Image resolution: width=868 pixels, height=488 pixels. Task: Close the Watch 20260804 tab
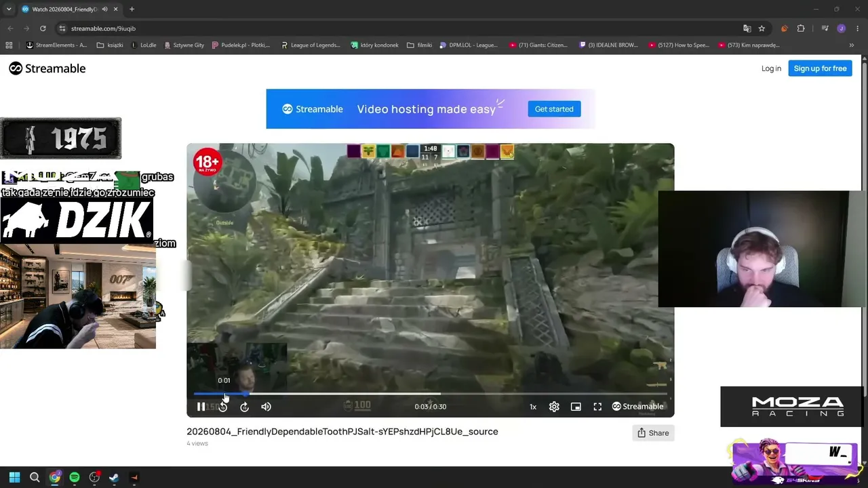tap(115, 9)
